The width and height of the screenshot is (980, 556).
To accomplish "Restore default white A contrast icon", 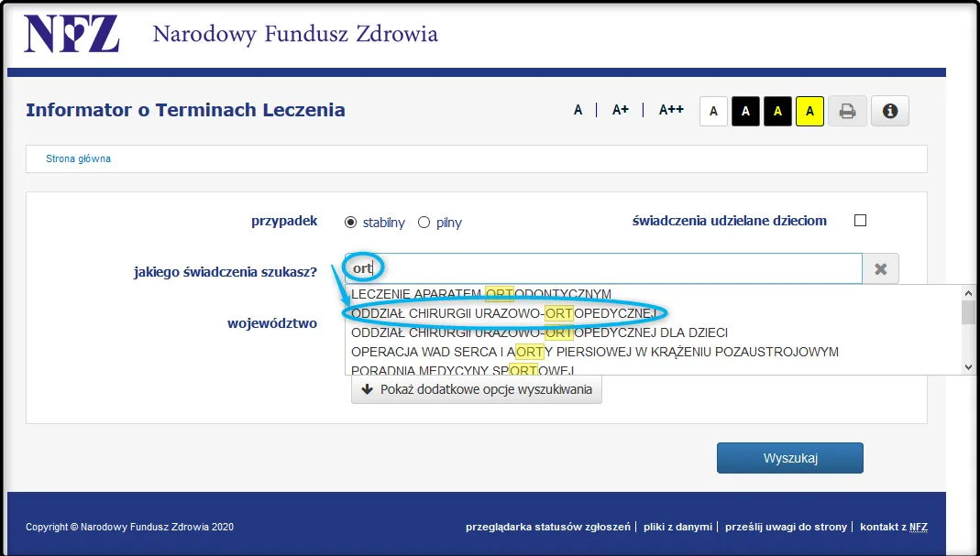I will (x=713, y=110).
